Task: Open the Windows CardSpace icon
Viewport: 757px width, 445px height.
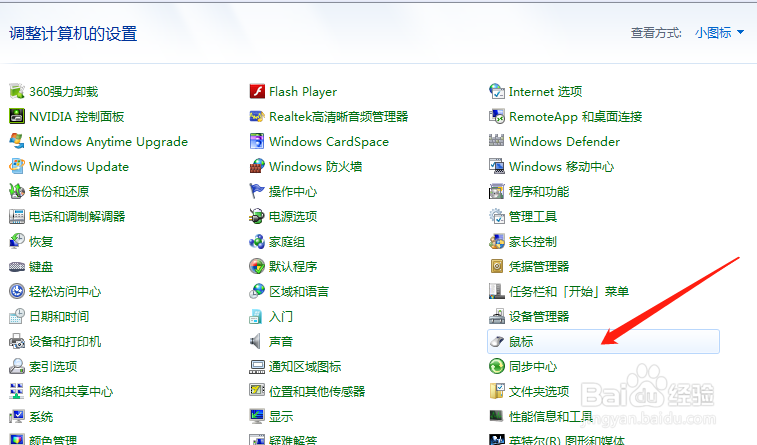Action: 257,141
